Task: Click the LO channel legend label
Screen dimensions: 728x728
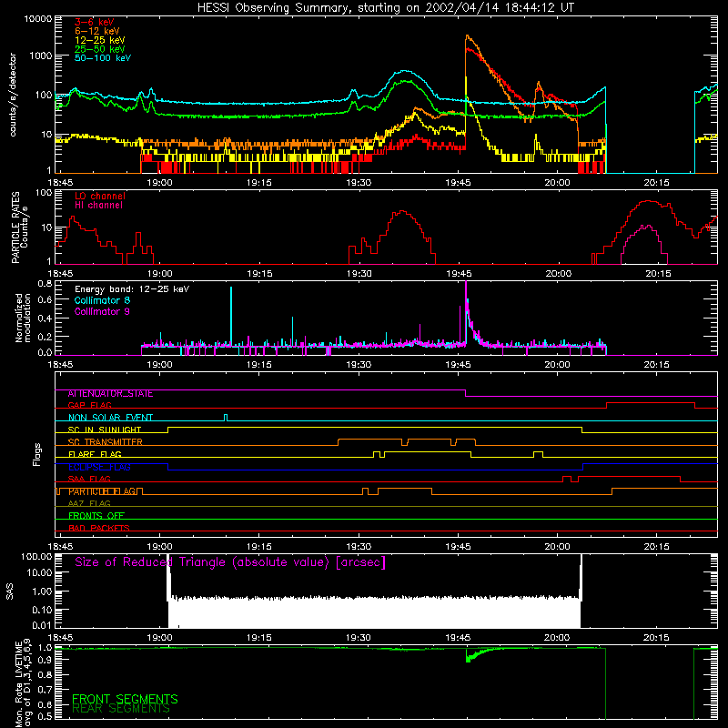Action: 99,196
